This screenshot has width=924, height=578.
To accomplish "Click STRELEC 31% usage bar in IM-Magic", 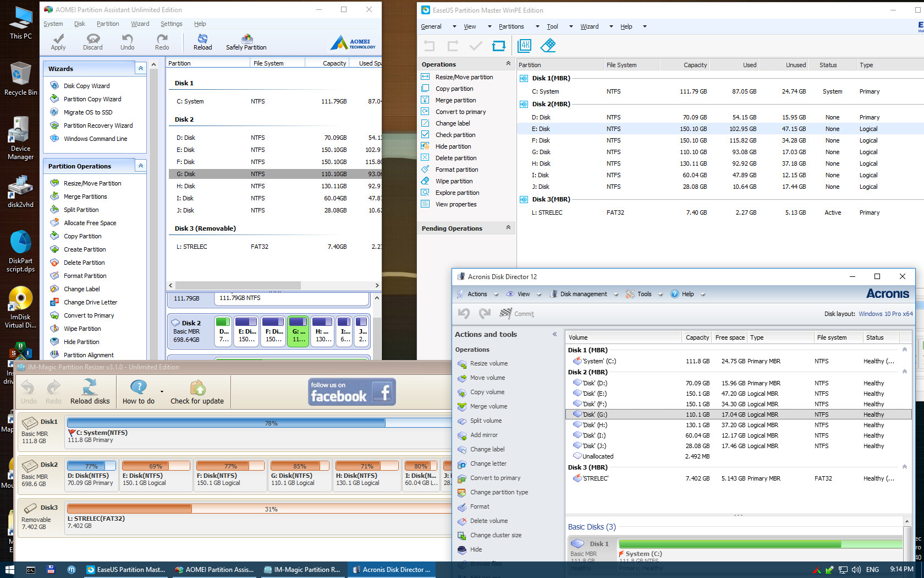I will point(260,509).
